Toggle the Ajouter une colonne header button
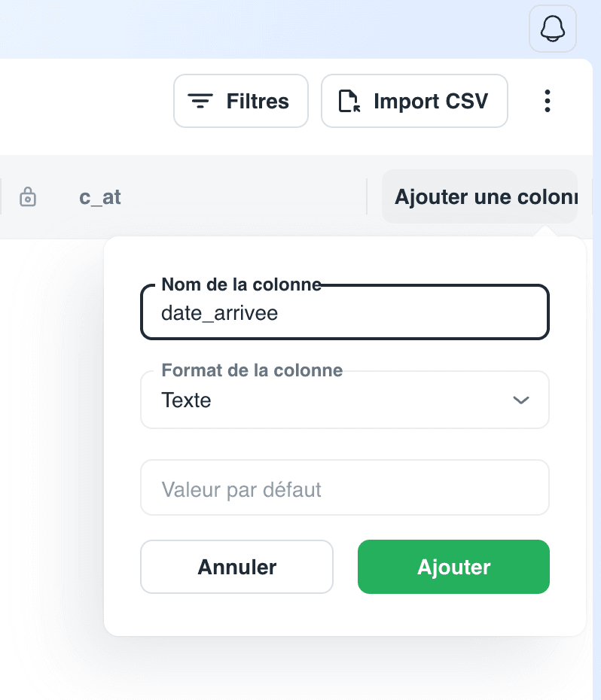 pos(480,196)
